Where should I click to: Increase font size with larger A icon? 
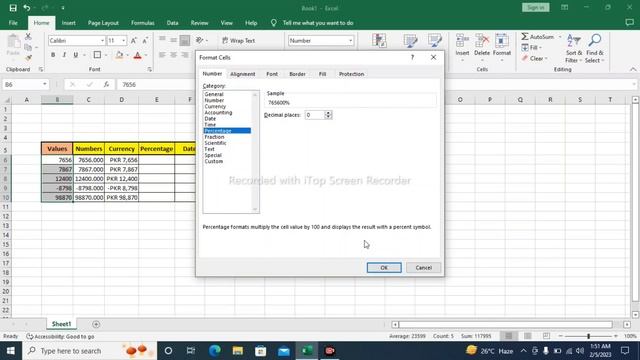pos(133,40)
